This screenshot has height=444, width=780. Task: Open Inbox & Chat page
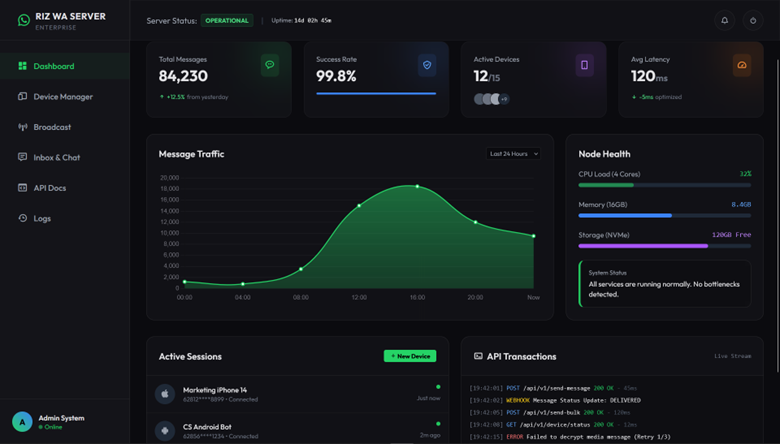tap(56, 157)
